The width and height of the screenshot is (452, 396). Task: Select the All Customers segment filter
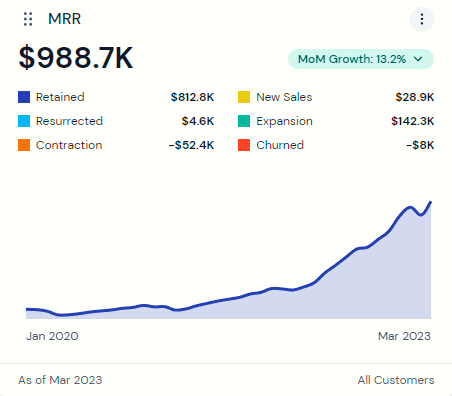(396, 380)
